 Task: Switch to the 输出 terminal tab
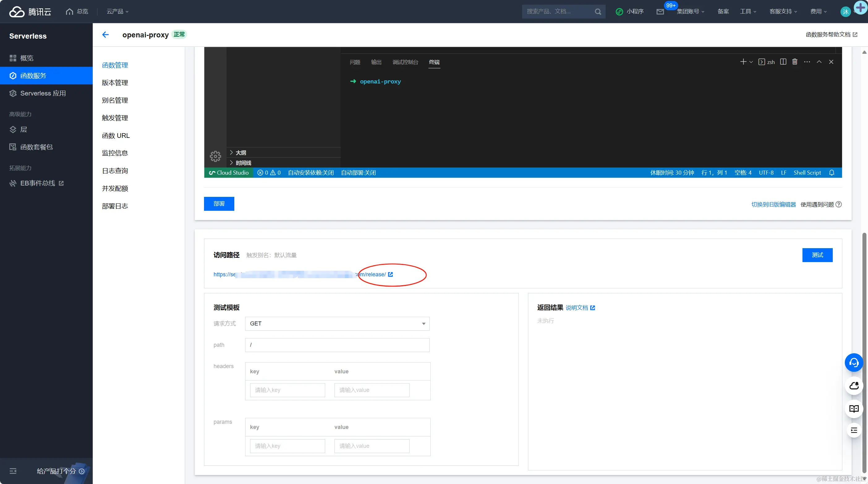coord(377,62)
